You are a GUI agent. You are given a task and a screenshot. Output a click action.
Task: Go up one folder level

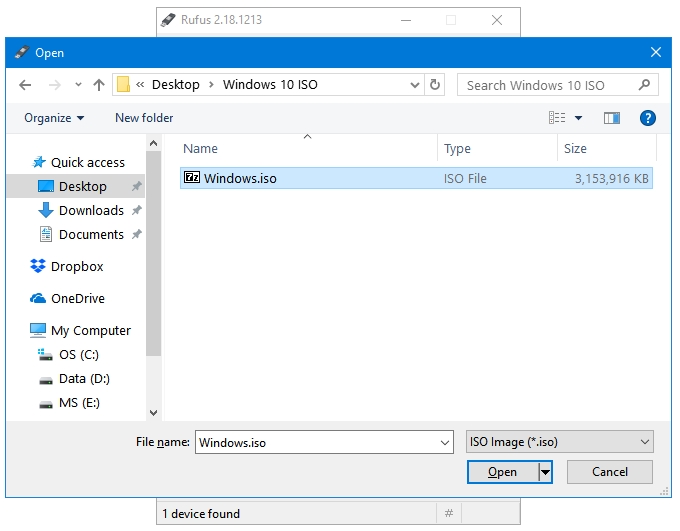pos(99,85)
